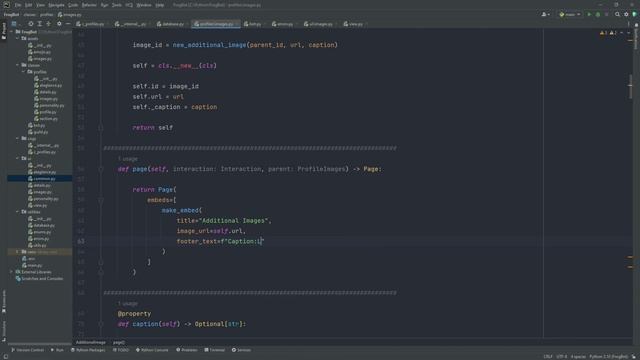Collapse the classes folder

[18, 65]
